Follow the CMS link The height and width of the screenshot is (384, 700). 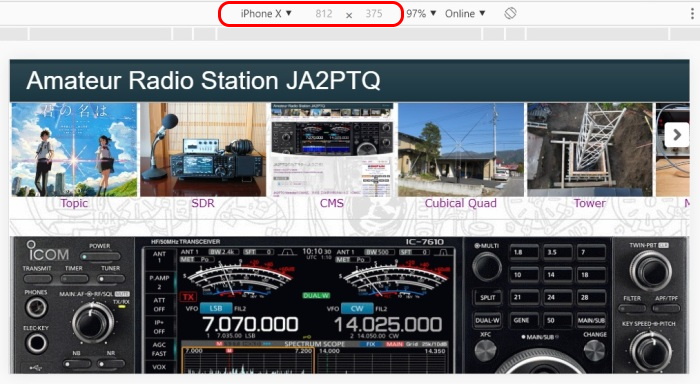332,203
